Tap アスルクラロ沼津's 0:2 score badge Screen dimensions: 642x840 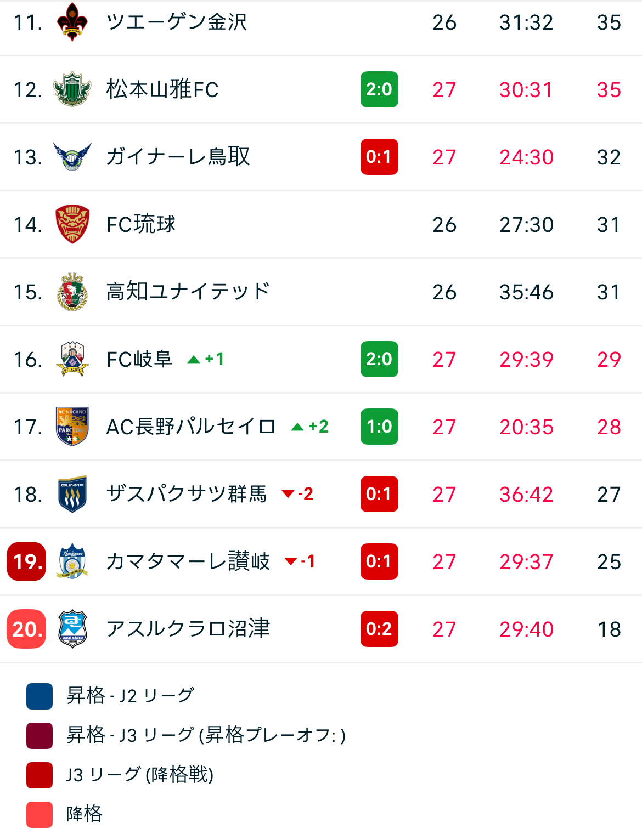pos(379,629)
